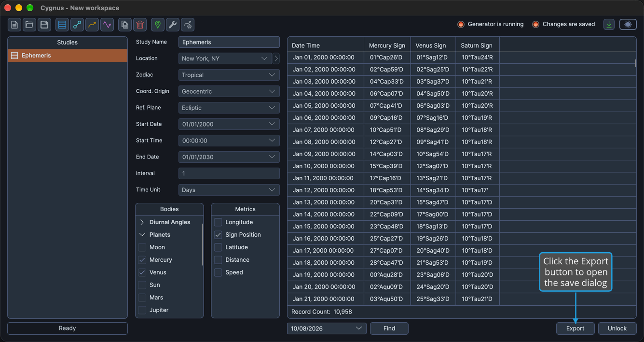Open the Ref. Plane Ecliptic dropdown
The width and height of the screenshot is (644, 342).
tap(229, 108)
